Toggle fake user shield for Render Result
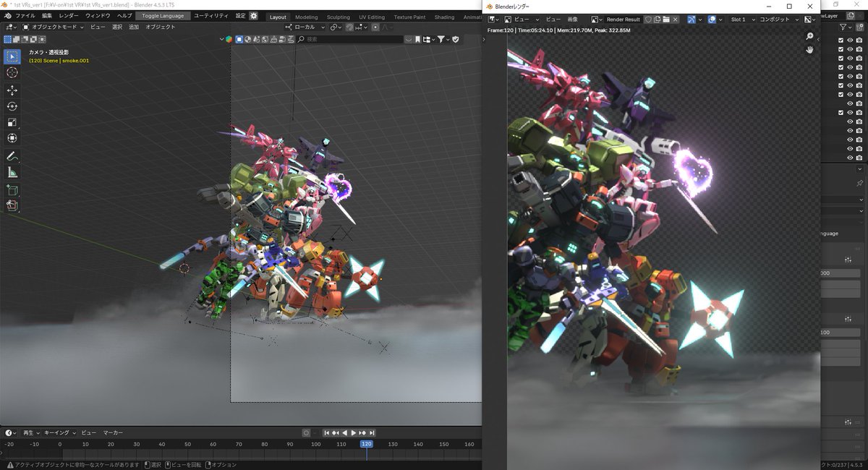Image resolution: width=868 pixels, height=470 pixels. tap(647, 20)
